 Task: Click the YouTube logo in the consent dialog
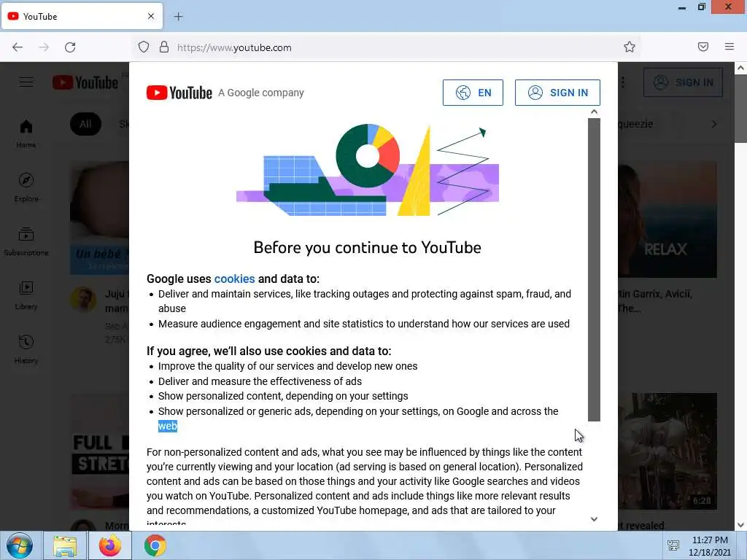tap(179, 93)
